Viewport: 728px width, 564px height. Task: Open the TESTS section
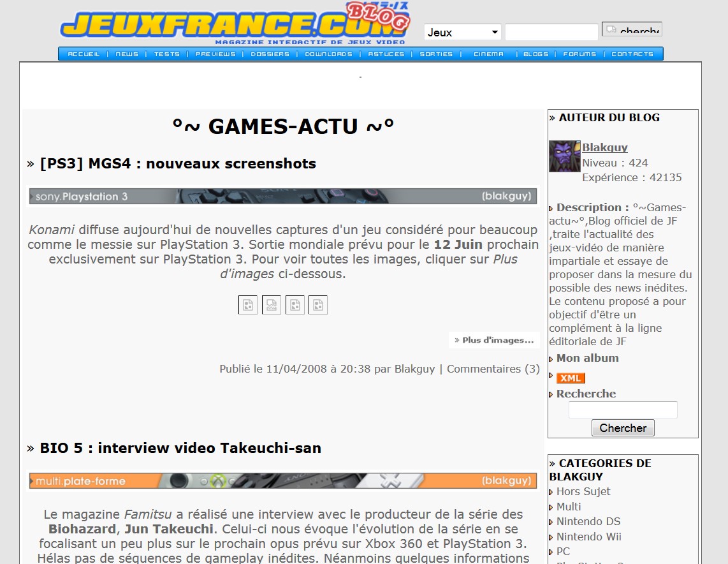click(166, 54)
